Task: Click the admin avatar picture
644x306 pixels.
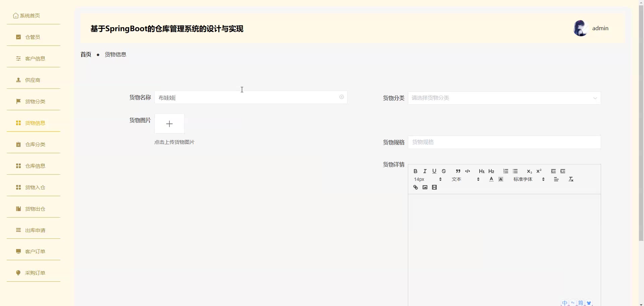Action: click(581, 28)
